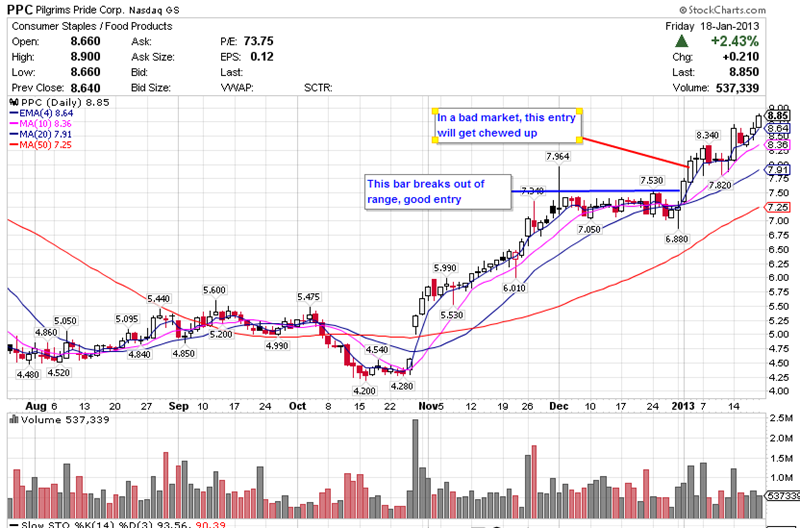
Task: Select the Chg value +0.210
Action: click(x=741, y=57)
